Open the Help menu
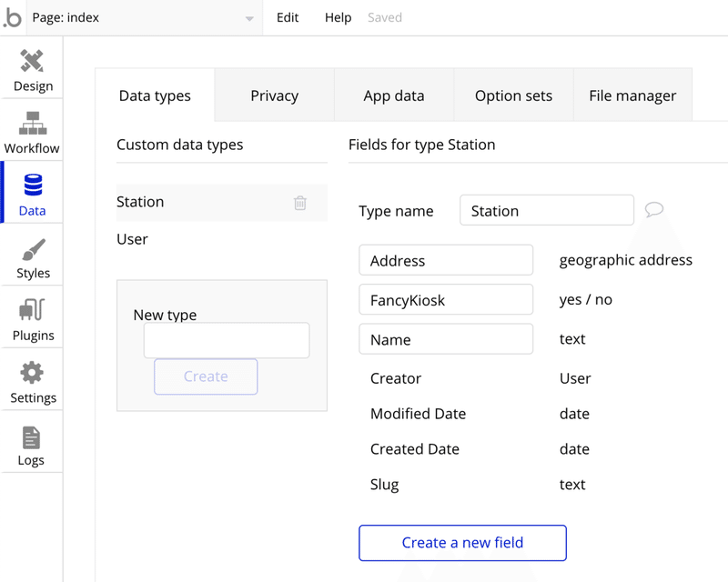 [x=338, y=17]
